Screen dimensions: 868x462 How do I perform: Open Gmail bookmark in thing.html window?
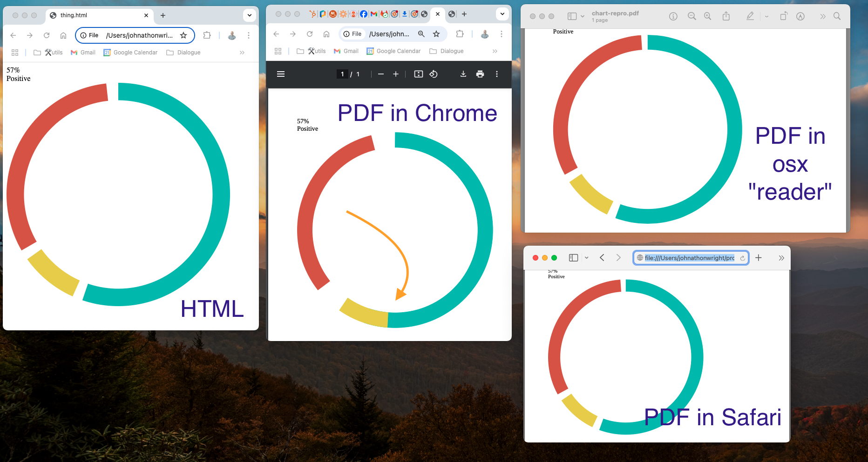[x=83, y=53]
